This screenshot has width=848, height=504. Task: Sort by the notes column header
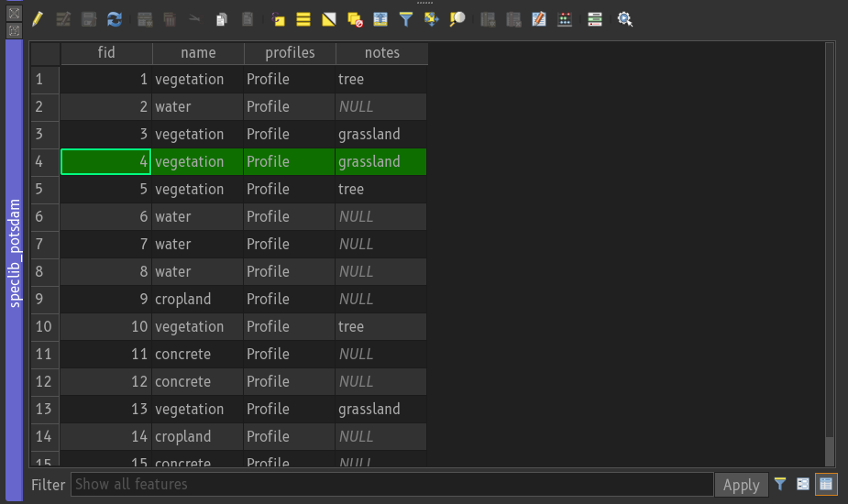coord(381,53)
